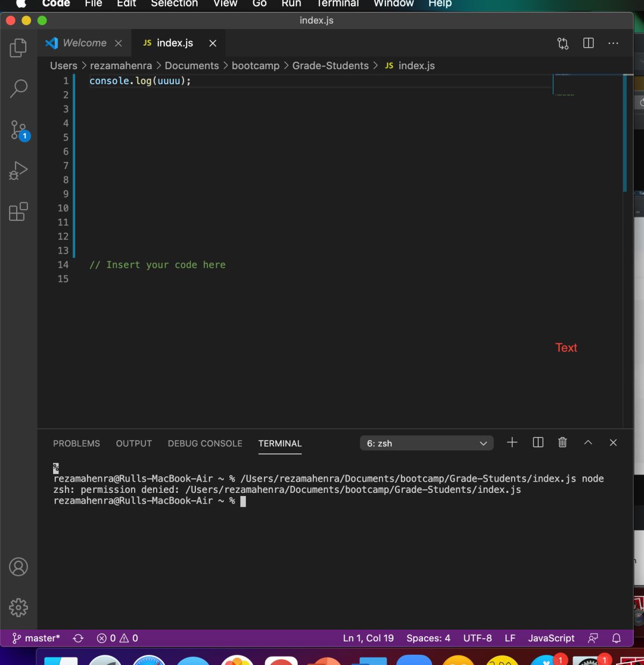Select the TERMINAL panel tab
This screenshot has height=665, width=644.
point(280,444)
